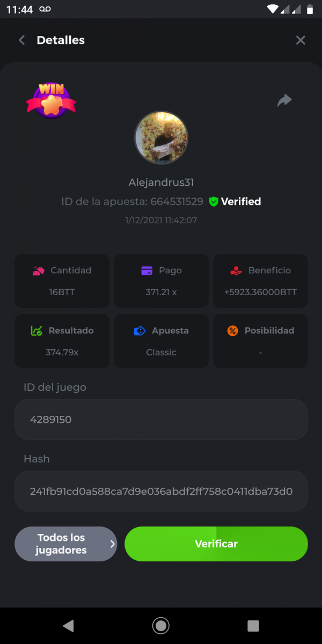Open Todos los jugadores list
The height and width of the screenshot is (644, 322).
[x=62, y=544]
